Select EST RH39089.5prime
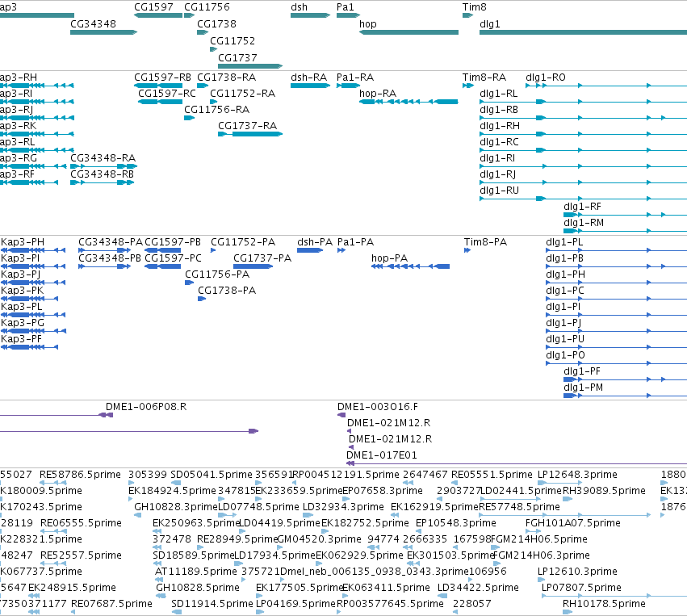Screen dimensions: 687x616 (x=568, y=499)
